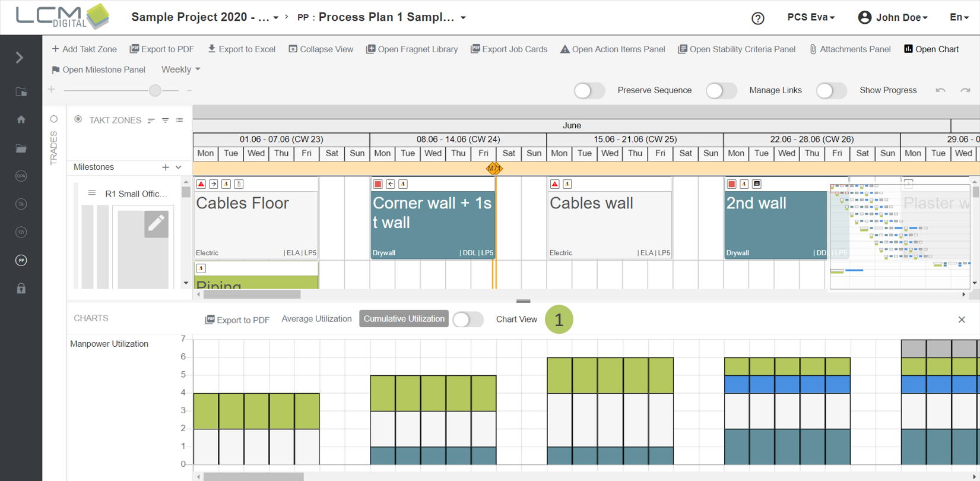Image resolution: width=980 pixels, height=481 pixels.
Task: Enable the Preserve Sequence toggle
Action: pos(589,90)
